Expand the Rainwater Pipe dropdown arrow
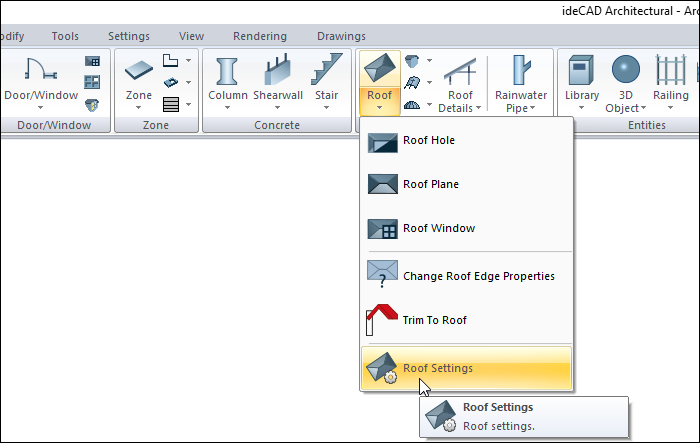Screen dimensions: 700x443 coord(533,108)
